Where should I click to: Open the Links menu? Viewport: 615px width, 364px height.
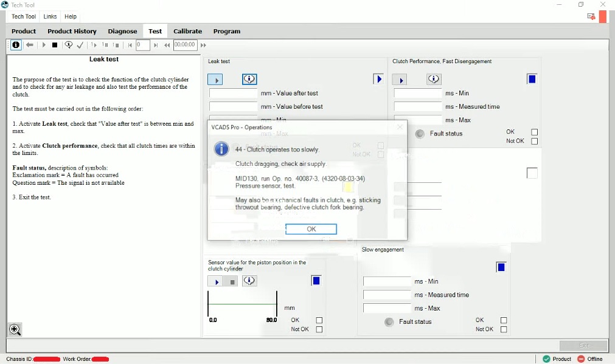50,16
